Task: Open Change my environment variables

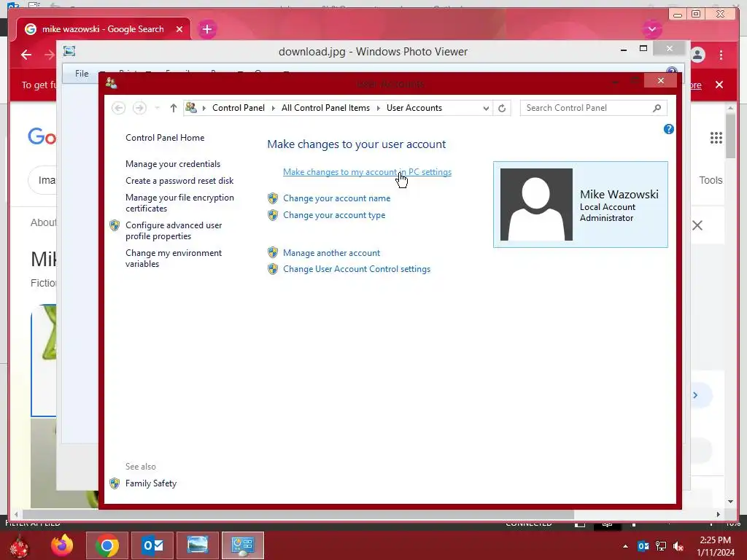Action: [x=174, y=258]
